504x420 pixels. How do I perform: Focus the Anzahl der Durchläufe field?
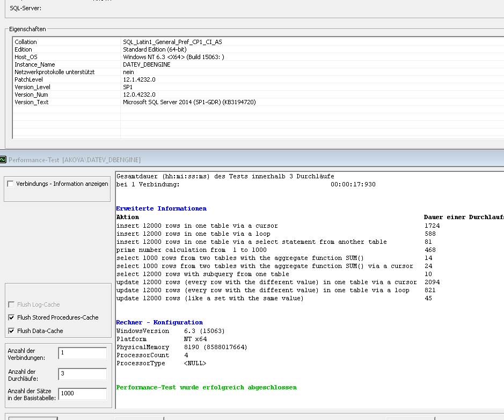(82, 374)
